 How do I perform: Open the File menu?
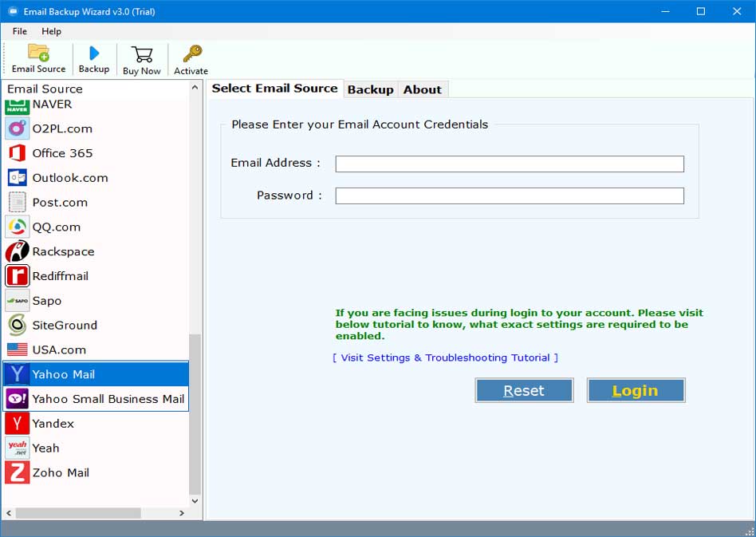click(20, 31)
